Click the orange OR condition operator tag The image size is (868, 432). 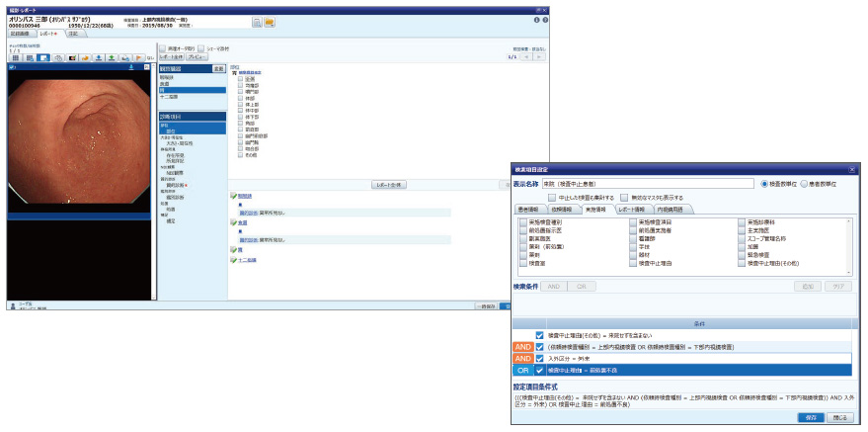524,370
